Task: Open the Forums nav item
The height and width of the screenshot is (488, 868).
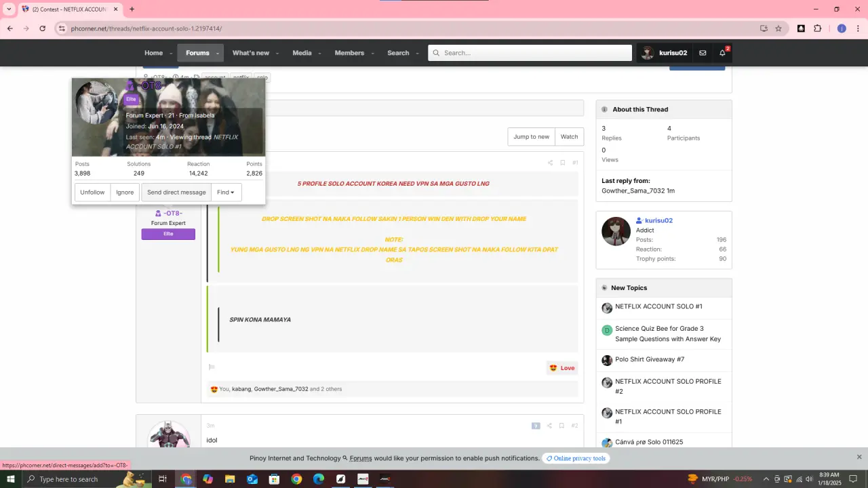Action: click(x=197, y=53)
